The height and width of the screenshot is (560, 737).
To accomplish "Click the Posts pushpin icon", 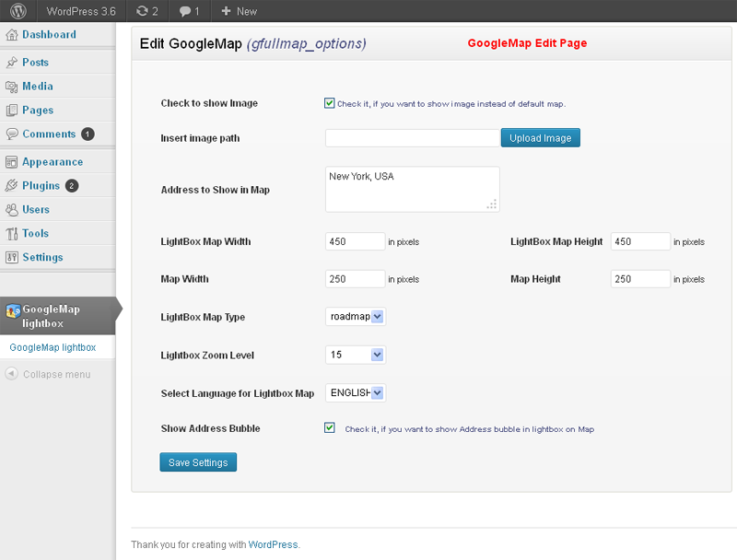I will coord(12,63).
